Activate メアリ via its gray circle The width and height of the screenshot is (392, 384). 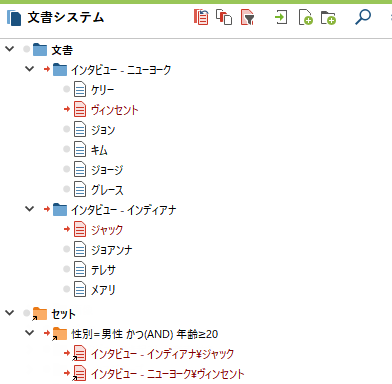[x=67, y=289]
